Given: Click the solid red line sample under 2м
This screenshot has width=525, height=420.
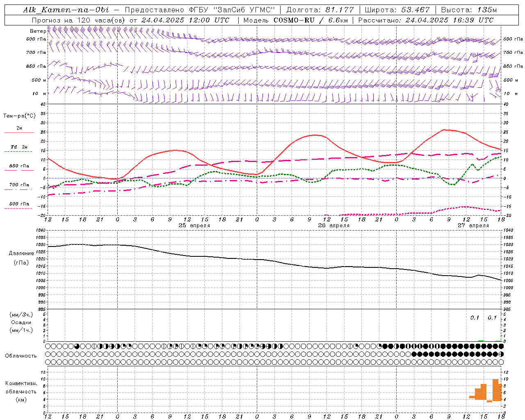Looking at the screenshot, I should (19, 133).
